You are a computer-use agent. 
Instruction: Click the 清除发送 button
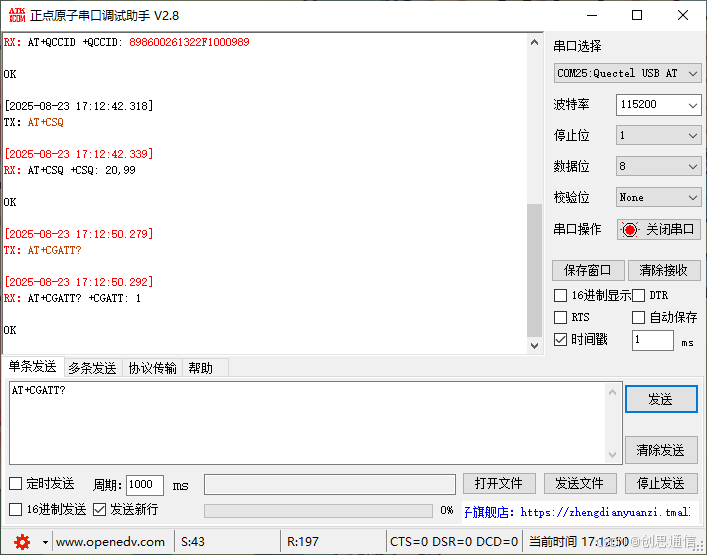(x=661, y=450)
